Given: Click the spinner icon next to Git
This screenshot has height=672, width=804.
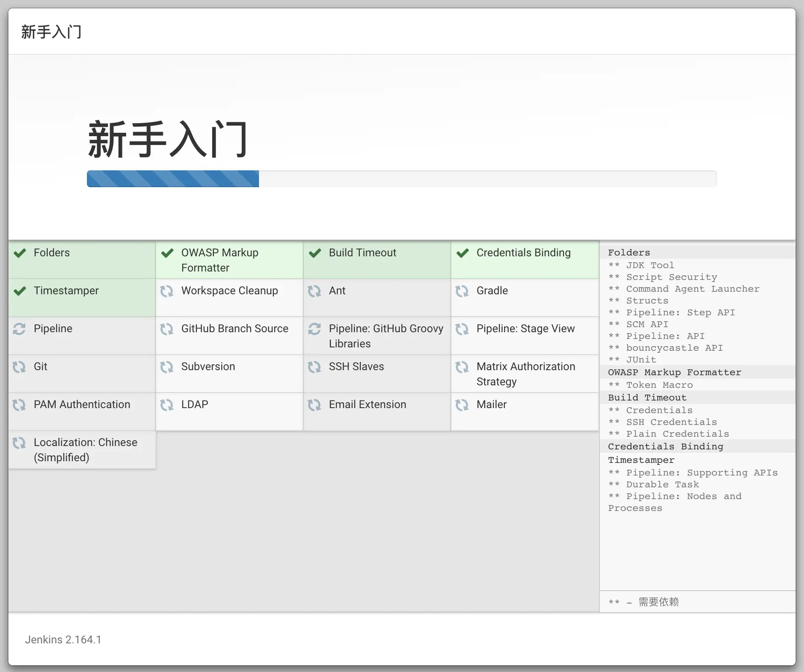Looking at the screenshot, I should click(x=19, y=367).
